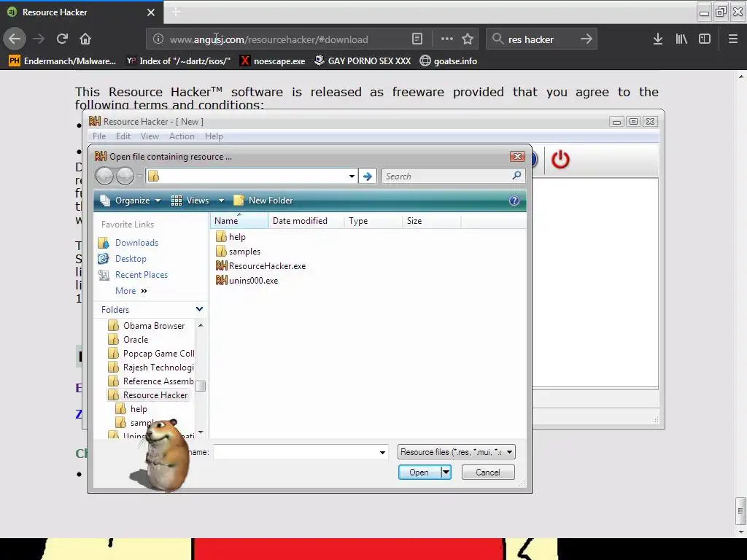This screenshot has width=747, height=560.
Task: Open Downloads favorite link
Action: click(x=128, y=243)
